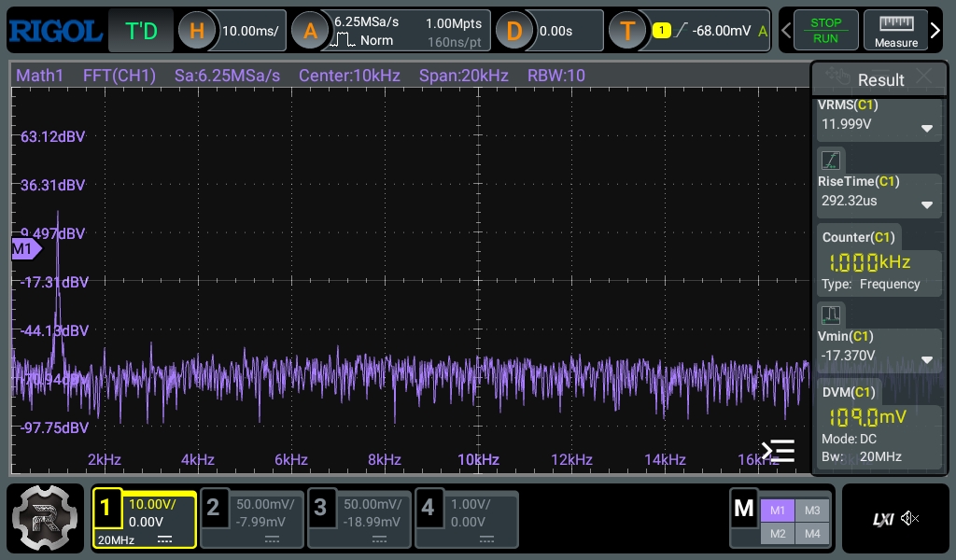The height and width of the screenshot is (560, 956).
Task: Open the acquisition A settings
Action: click(310, 31)
